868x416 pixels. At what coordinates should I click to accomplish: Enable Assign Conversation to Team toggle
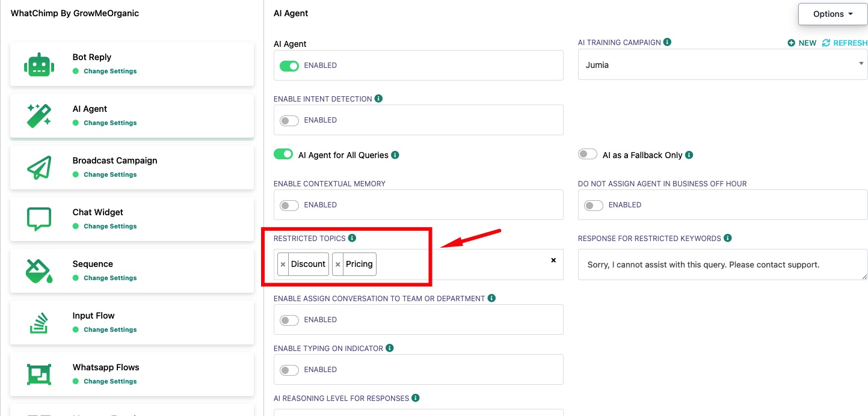click(289, 320)
